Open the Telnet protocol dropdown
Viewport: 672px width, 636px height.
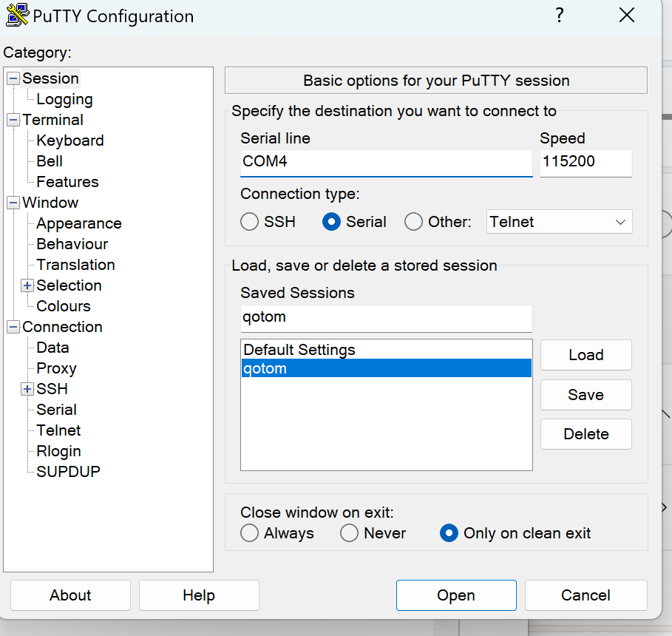tap(560, 222)
